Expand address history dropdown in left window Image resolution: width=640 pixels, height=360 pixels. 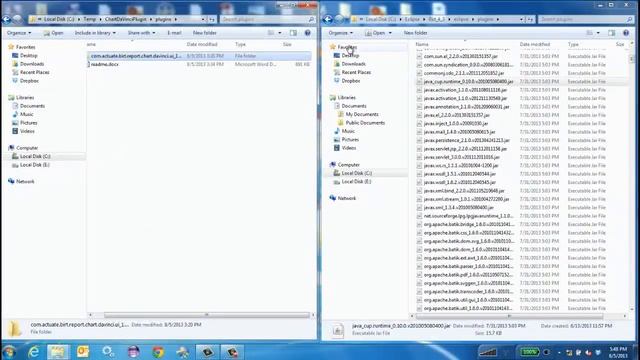(203, 19)
